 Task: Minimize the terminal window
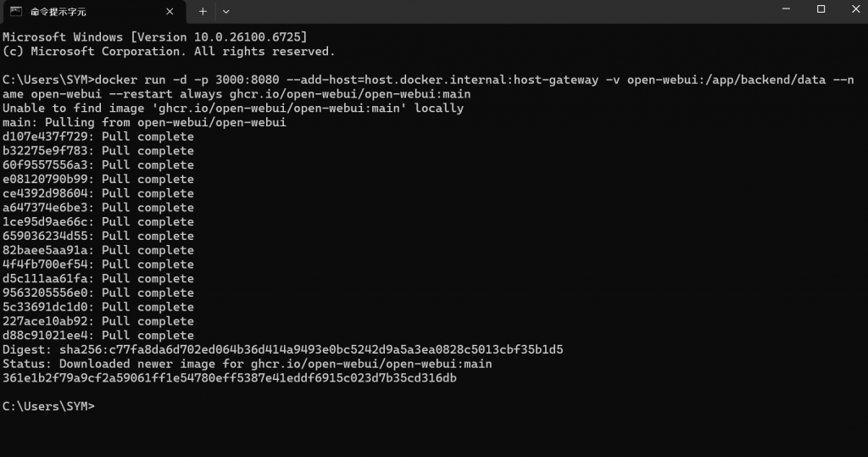(x=786, y=9)
